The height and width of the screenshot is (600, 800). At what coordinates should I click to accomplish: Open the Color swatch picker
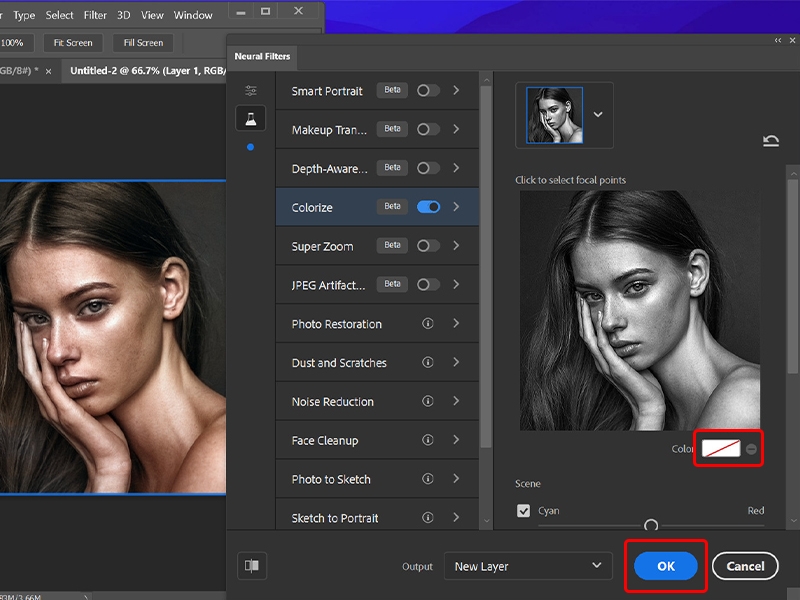723,448
